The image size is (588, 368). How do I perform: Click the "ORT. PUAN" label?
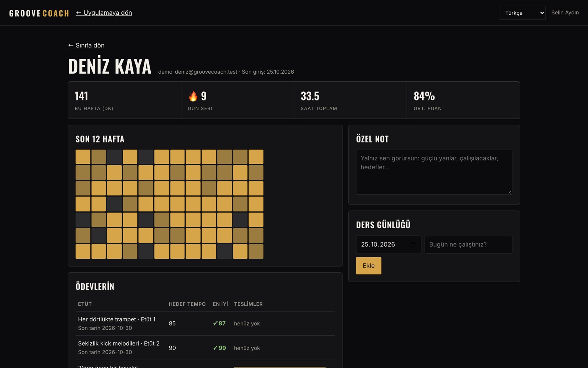(428, 109)
